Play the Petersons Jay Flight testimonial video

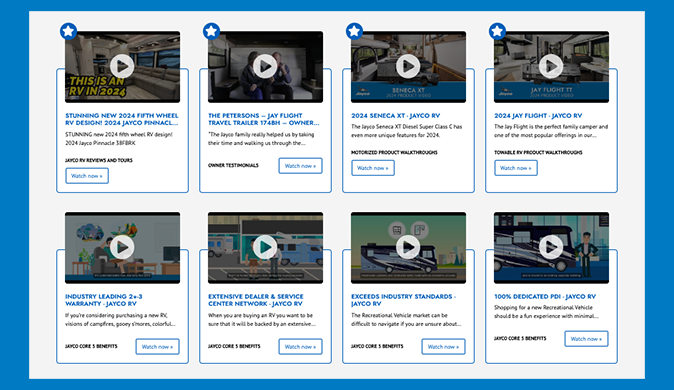[265, 66]
